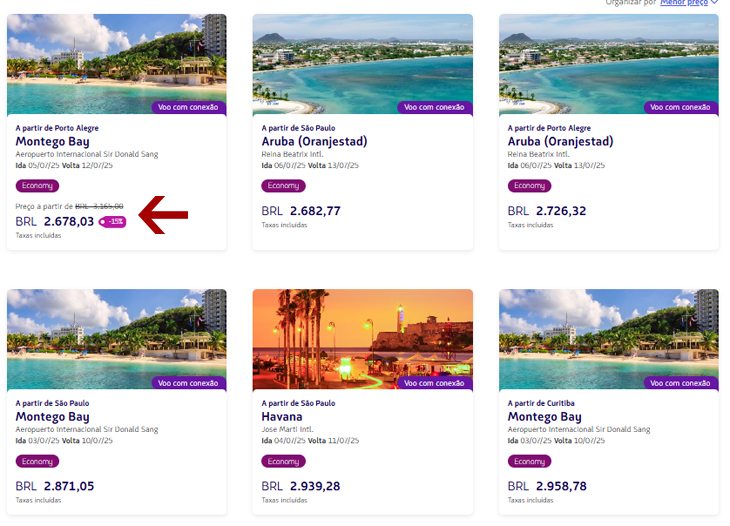Open Aruba photo on Porto Alegre card
This screenshot has height=526, width=730.
coord(608,64)
